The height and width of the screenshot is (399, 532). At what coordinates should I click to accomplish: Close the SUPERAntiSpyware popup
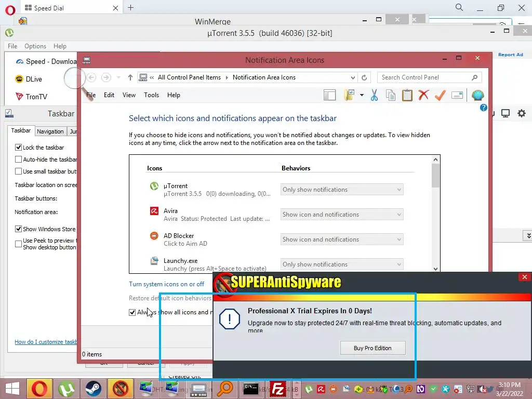[525, 277]
